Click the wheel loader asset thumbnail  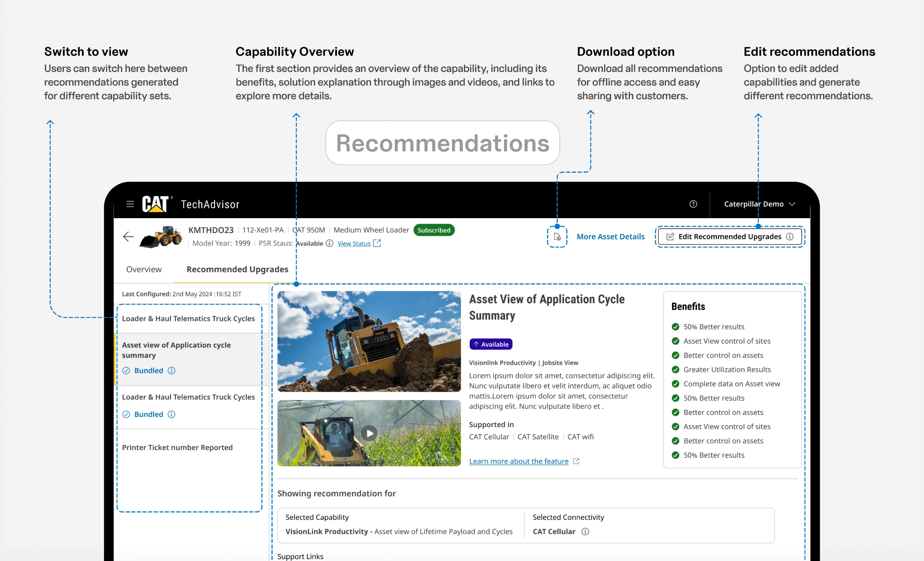click(x=161, y=237)
